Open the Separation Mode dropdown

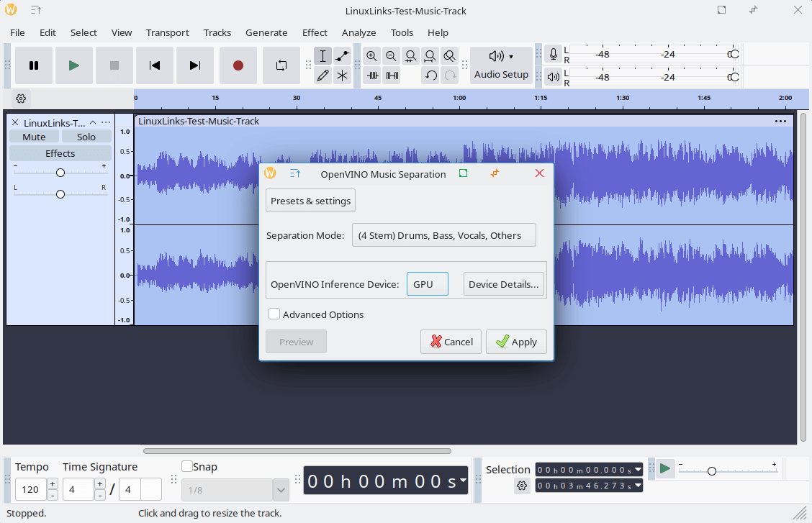[x=444, y=235]
